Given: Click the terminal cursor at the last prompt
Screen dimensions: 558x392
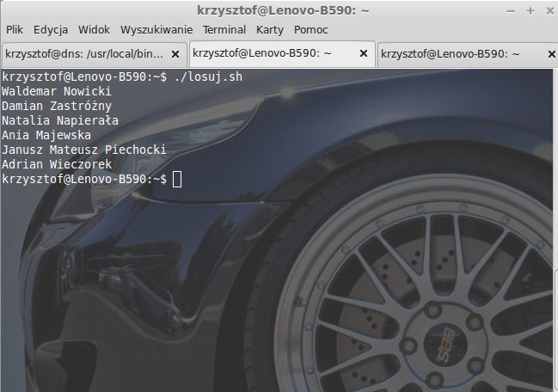Looking at the screenshot, I should pos(177,179).
